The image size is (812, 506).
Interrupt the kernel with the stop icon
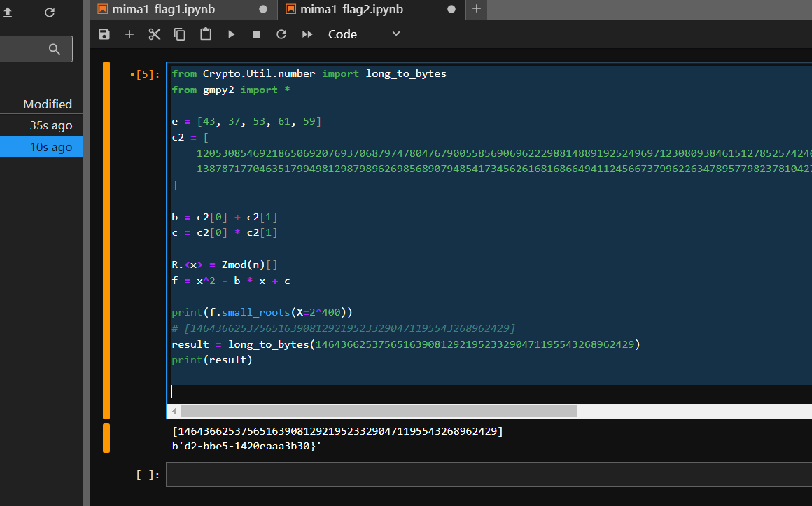click(x=255, y=34)
